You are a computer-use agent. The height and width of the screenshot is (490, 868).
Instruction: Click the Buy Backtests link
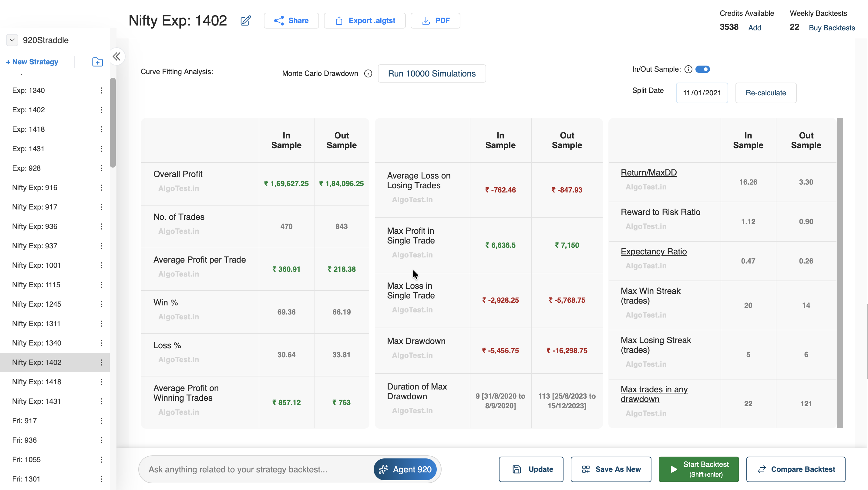pos(832,28)
